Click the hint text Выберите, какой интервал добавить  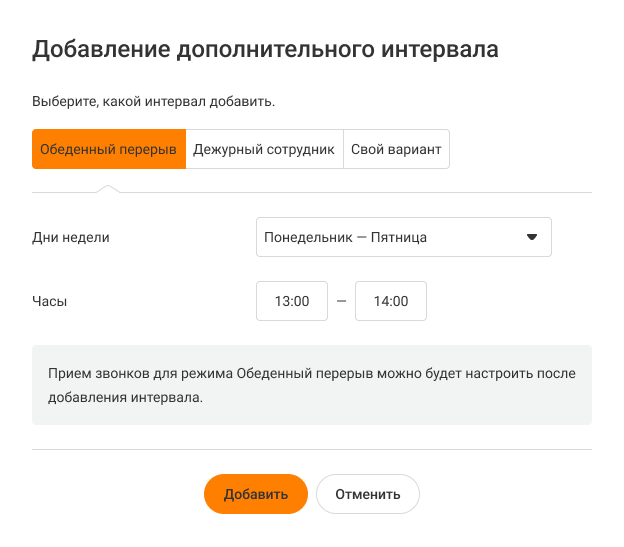coord(153,101)
